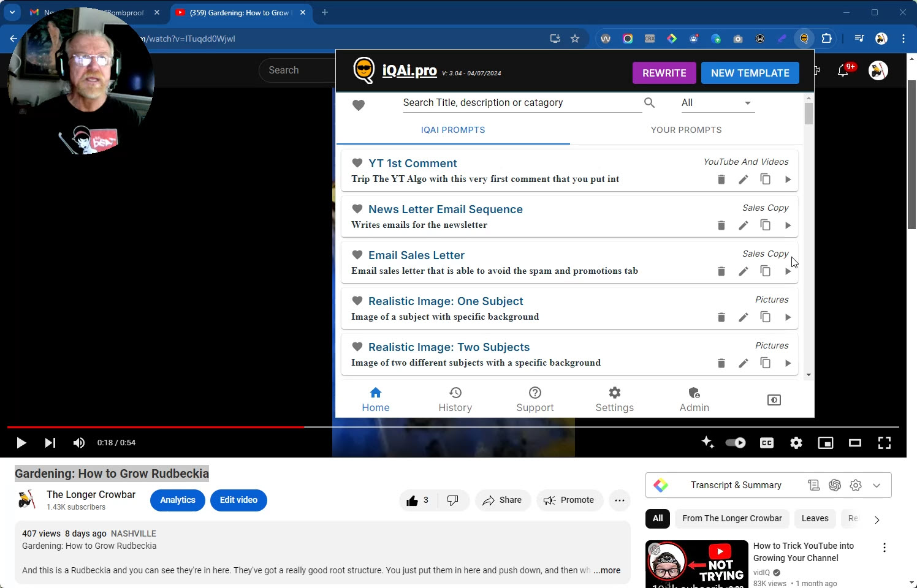The width and height of the screenshot is (917, 588).
Task: Toggle YouTube autoplay switch
Action: coord(736,443)
